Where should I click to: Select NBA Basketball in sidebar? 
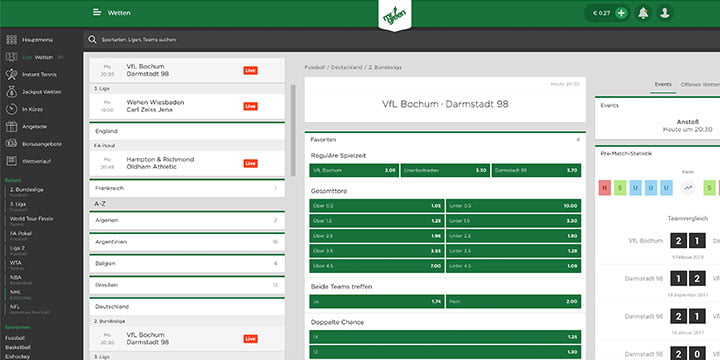[22, 279]
